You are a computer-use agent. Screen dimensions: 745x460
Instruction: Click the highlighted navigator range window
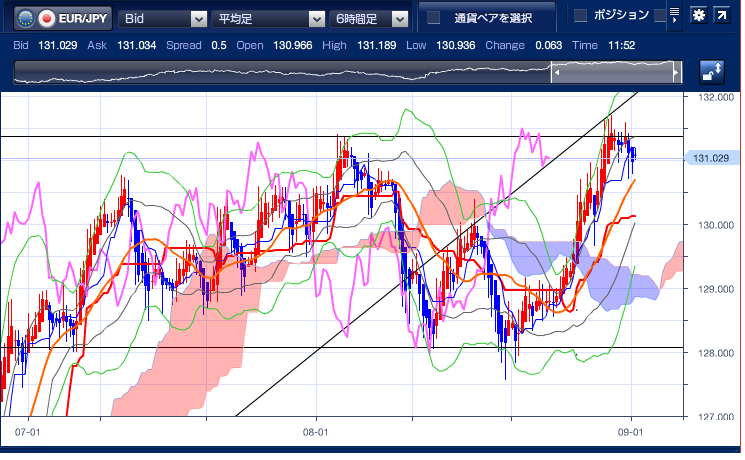pos(616,72)
